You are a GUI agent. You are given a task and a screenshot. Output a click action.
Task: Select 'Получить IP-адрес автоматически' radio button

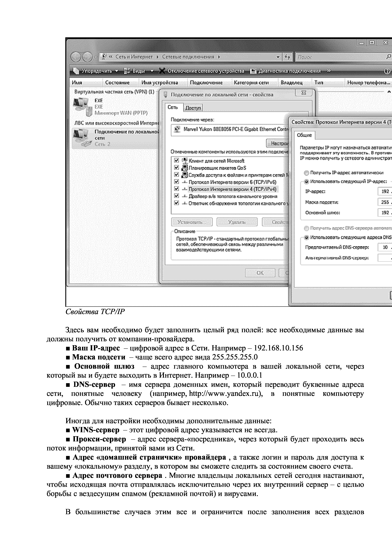click(306, 173)
